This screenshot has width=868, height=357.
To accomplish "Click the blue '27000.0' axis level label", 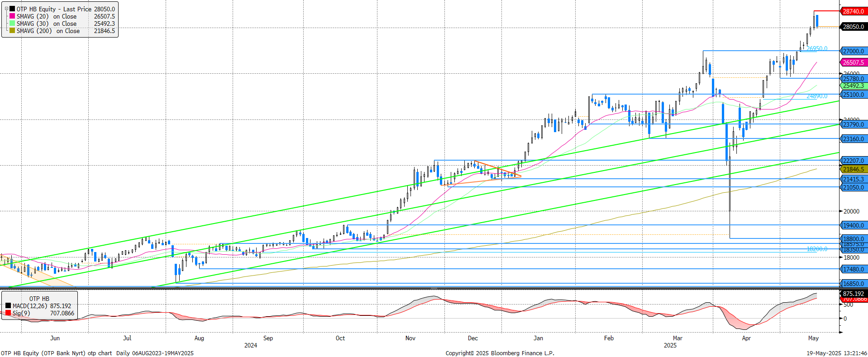I will (854, 51).
